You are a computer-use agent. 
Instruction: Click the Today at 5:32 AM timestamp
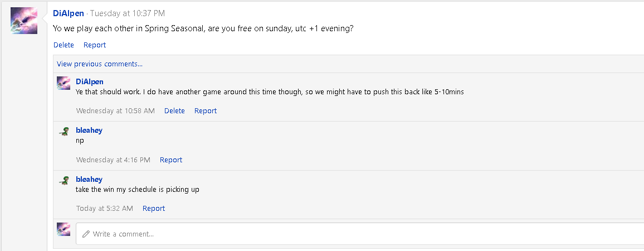coord(105,208)
